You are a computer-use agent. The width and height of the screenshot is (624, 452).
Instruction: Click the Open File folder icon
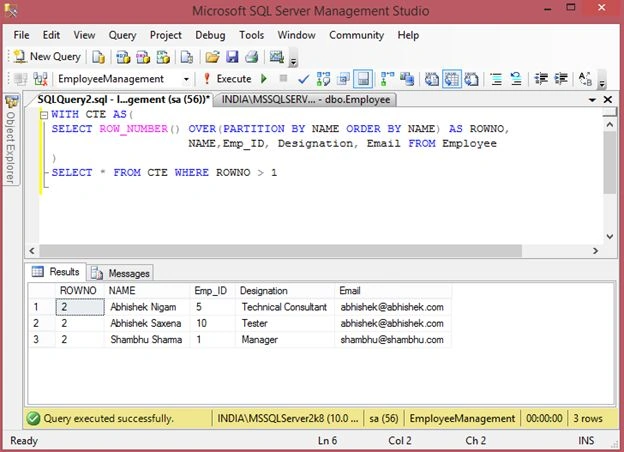pos(213,57)
